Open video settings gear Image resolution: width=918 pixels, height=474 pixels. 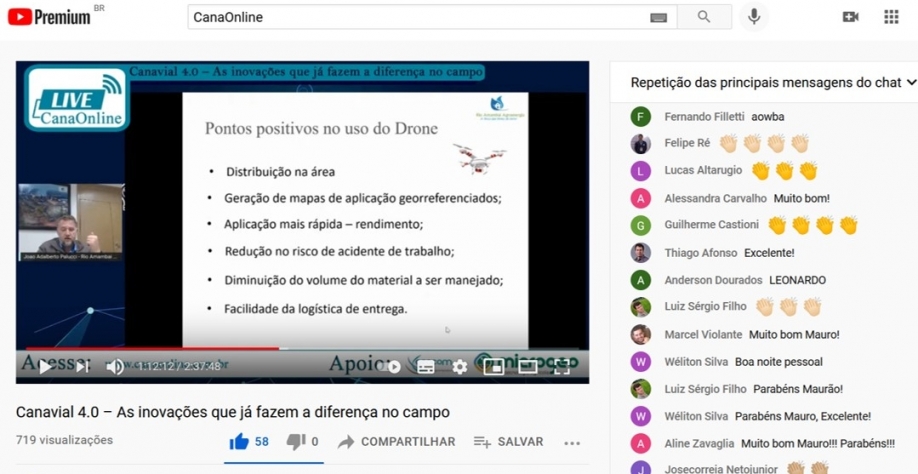(460, 367)
